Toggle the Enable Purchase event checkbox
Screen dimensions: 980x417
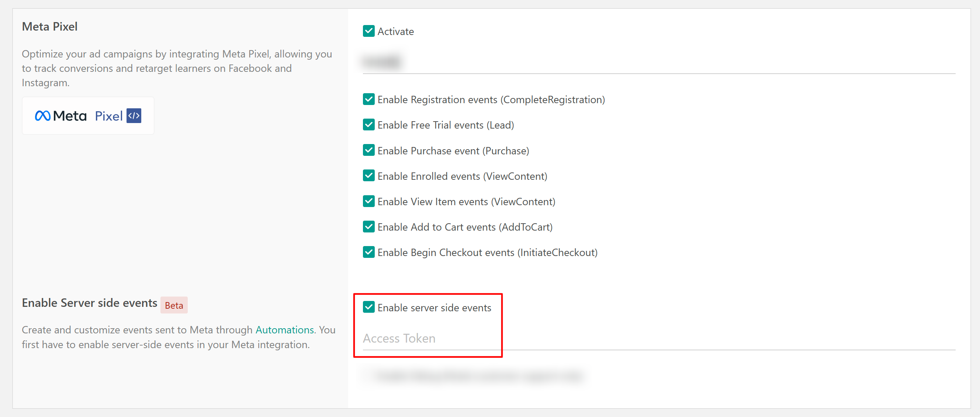pyautogui.click(x=368, y=150)
